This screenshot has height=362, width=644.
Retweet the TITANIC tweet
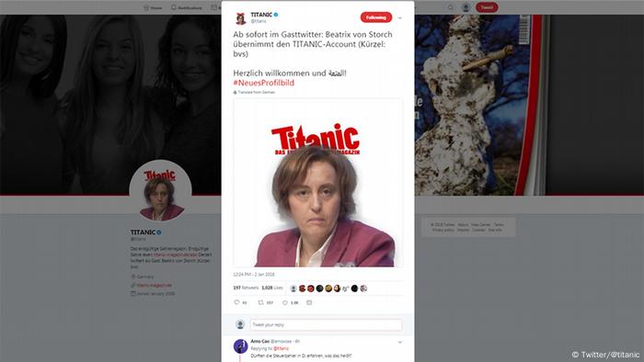coord(260,302)
